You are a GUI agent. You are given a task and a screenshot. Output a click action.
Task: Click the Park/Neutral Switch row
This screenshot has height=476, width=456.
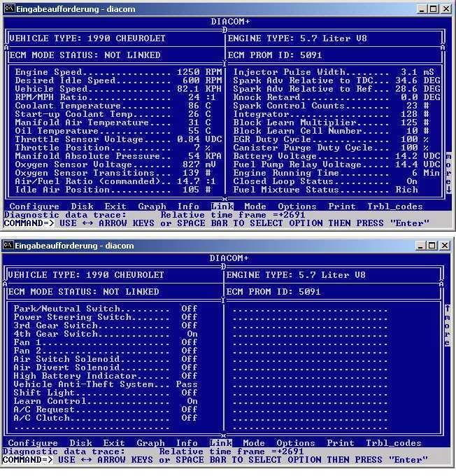pyautogui.click(x=106, y=309)
